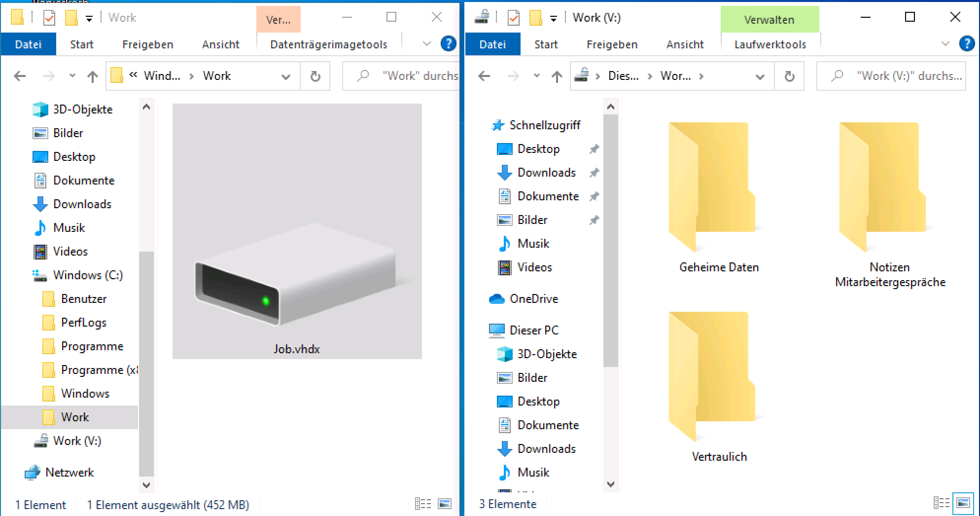Viewport: 980px width, 516px height.
Task: Unpin Downloads using its pin icon
Action: pyautogui.click(x=594, y=173)
